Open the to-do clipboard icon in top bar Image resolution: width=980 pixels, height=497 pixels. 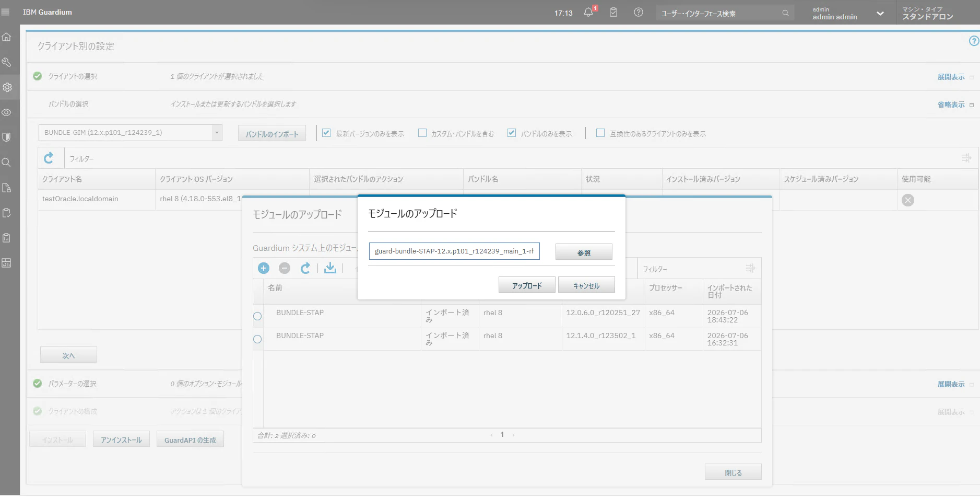[x=613, y=13]
